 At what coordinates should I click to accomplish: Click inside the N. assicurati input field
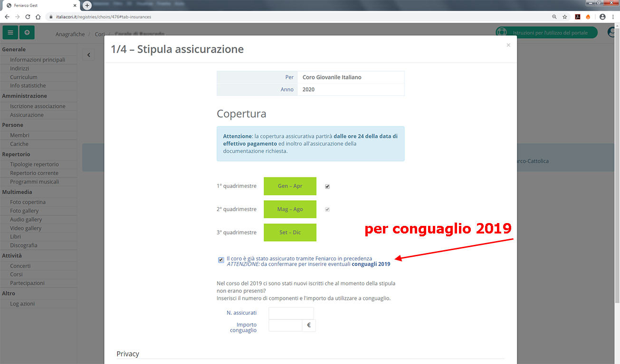291,313
